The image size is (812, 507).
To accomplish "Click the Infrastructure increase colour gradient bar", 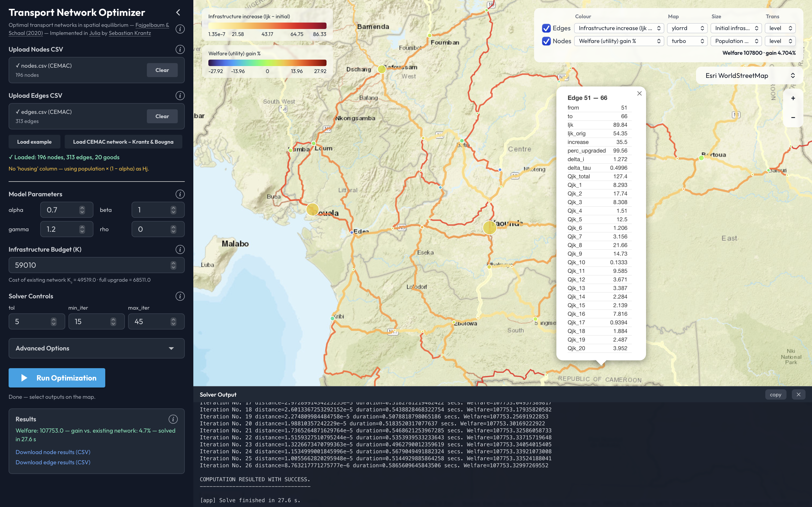I will click(x=267, y=26).
